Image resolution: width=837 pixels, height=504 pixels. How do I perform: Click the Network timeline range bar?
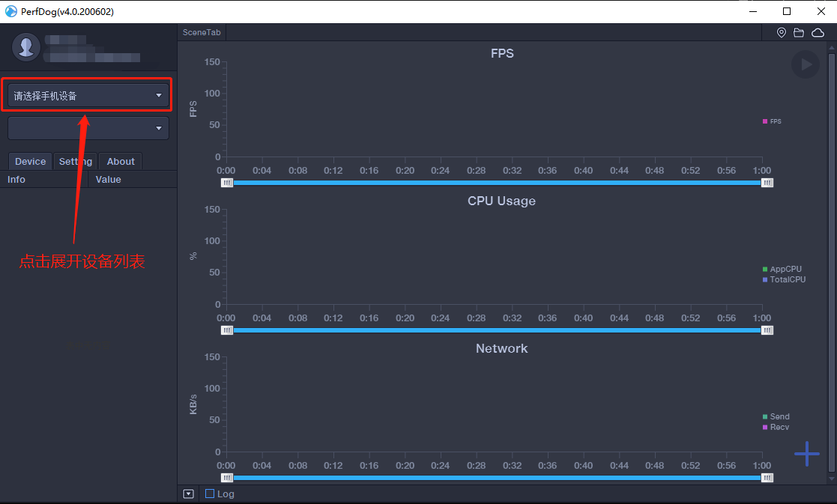click(497, 478)
